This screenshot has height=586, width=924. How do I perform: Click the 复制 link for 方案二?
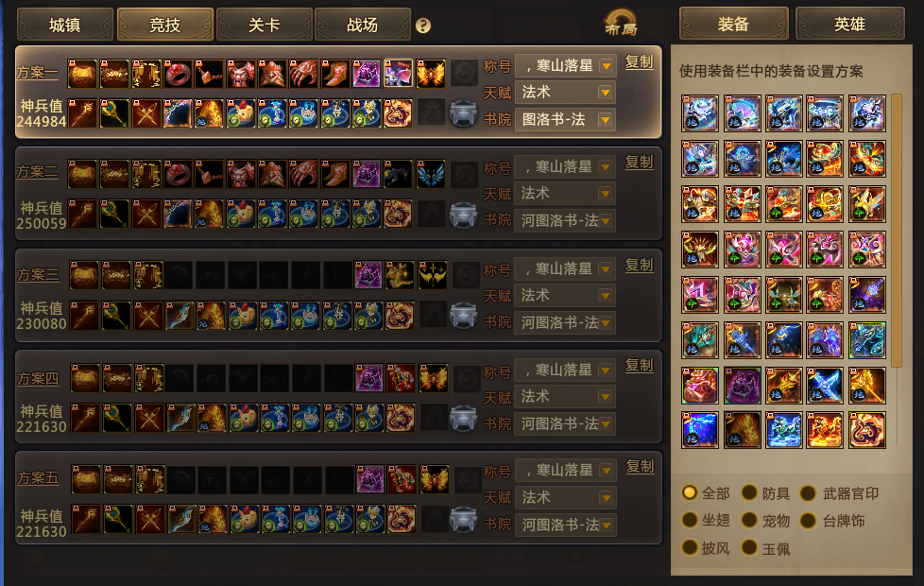tap(640, 163)
